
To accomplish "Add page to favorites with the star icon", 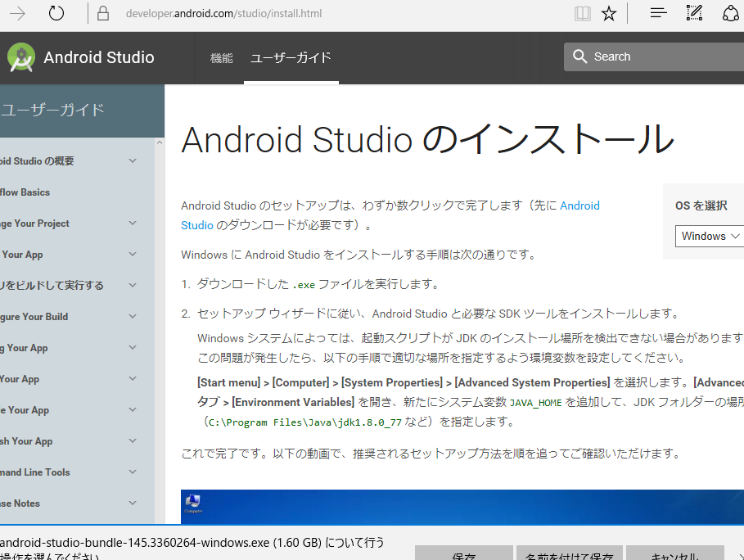I will pyautogui.click(x=609, y=14).
